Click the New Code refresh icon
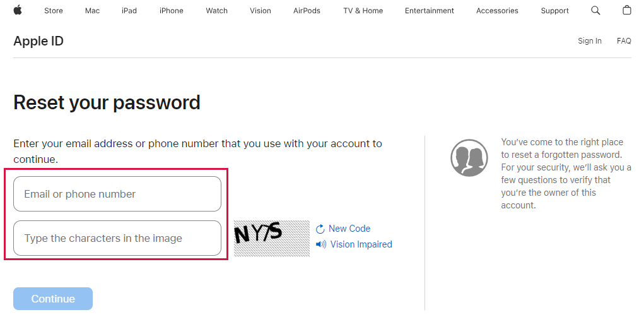Viewport: 644px width, 329px height. tap(320, 229)
